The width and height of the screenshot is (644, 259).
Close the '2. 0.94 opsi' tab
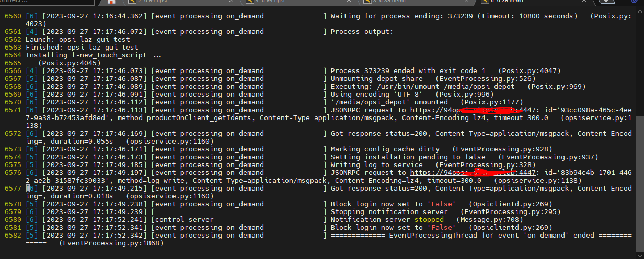coord(232,2)
